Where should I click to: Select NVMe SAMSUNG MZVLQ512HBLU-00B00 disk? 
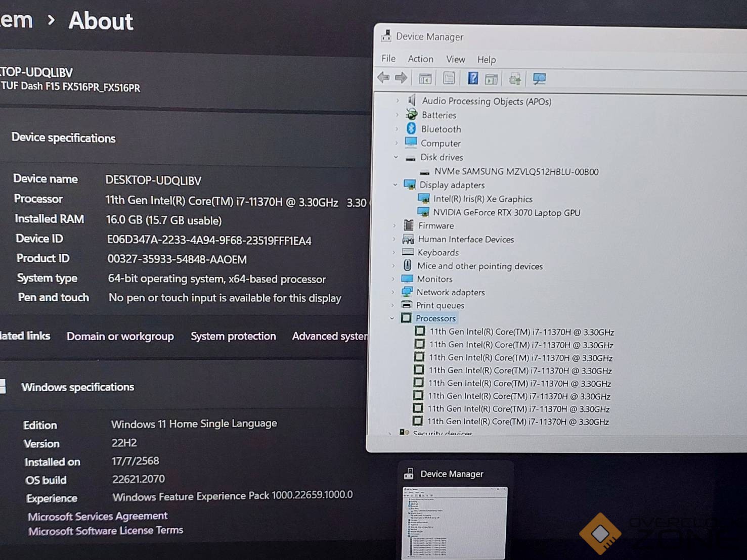tap(516, 172)
